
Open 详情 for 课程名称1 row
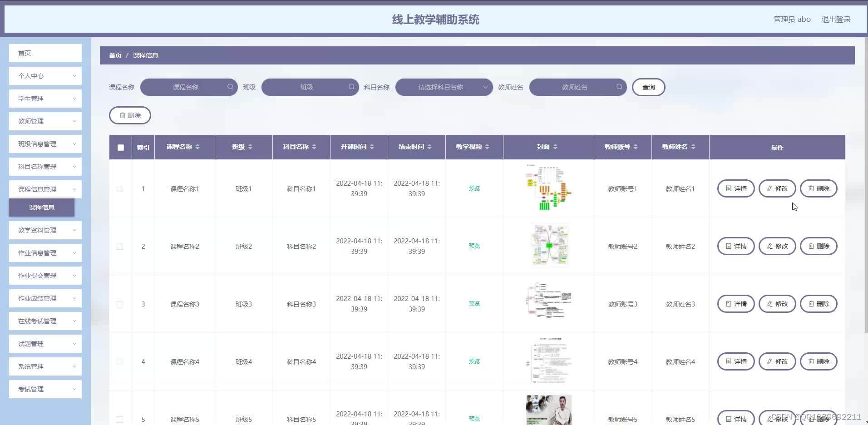coord(736,188)
